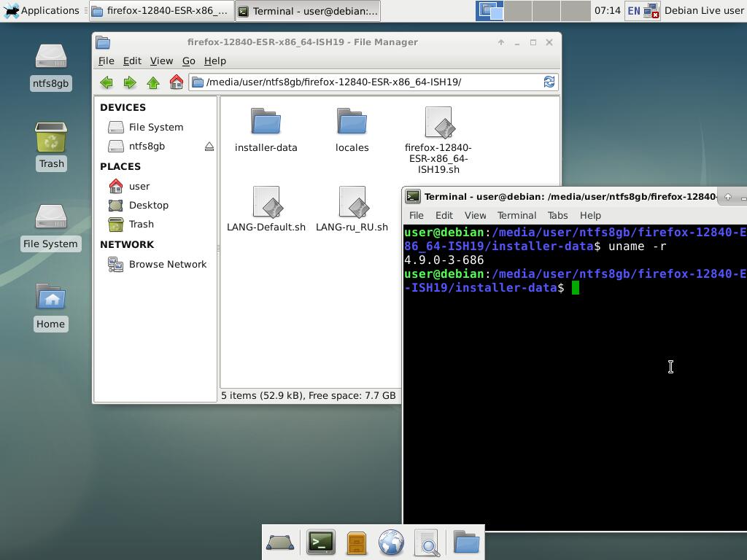The image size is (747, 560).
Task: Reload the current folder location
Action: tap(549, 82)
